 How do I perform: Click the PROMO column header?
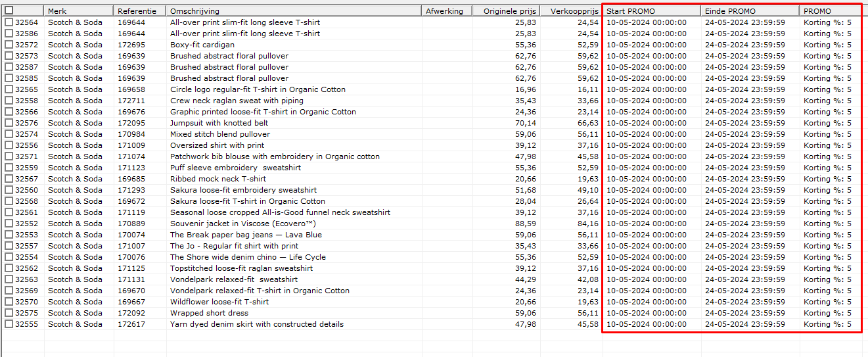pos(831,11)
